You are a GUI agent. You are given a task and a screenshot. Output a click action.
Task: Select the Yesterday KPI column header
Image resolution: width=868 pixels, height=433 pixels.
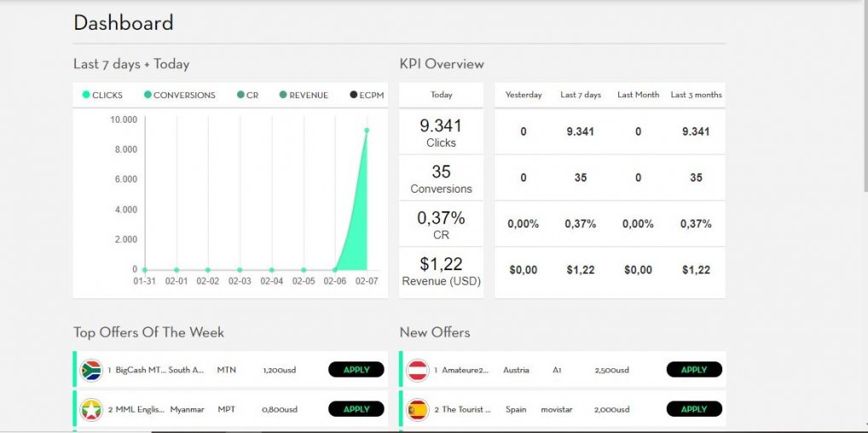coord(524,95)
